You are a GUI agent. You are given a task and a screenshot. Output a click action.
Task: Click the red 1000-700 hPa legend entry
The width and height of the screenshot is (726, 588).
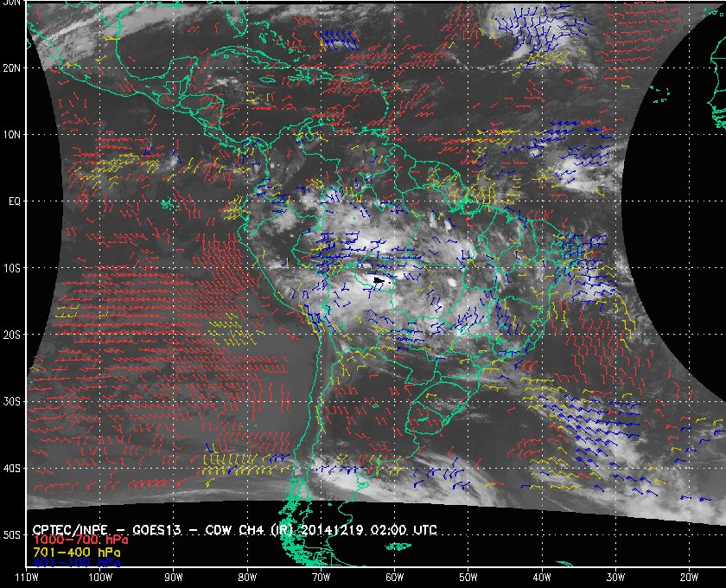[x=80, y=540]
